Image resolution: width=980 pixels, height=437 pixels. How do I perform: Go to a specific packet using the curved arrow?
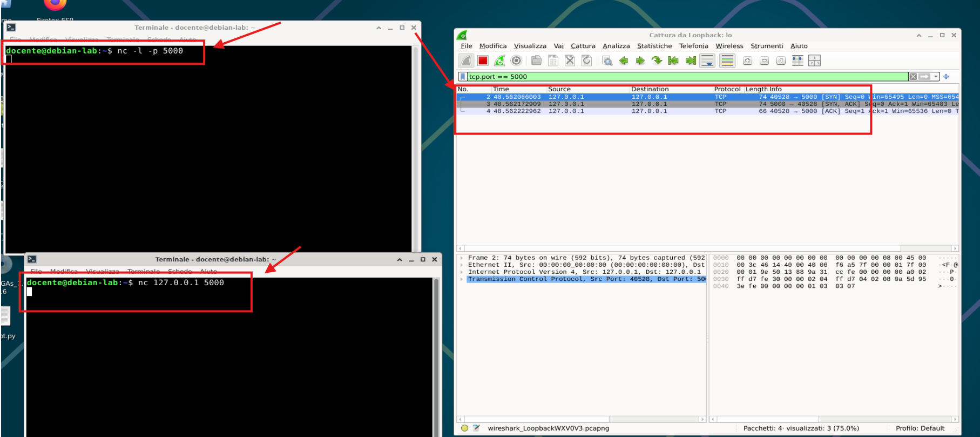[x=657, y=61]
